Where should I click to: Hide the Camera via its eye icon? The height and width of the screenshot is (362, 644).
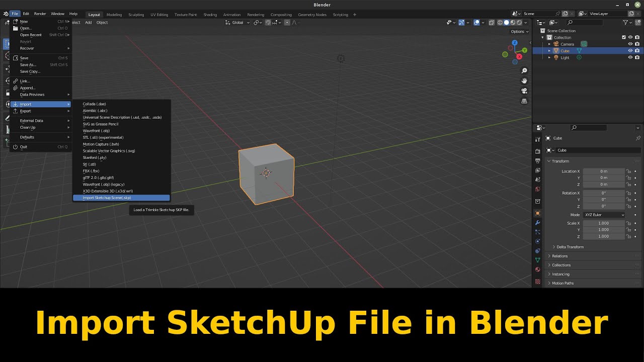(630, 44)
